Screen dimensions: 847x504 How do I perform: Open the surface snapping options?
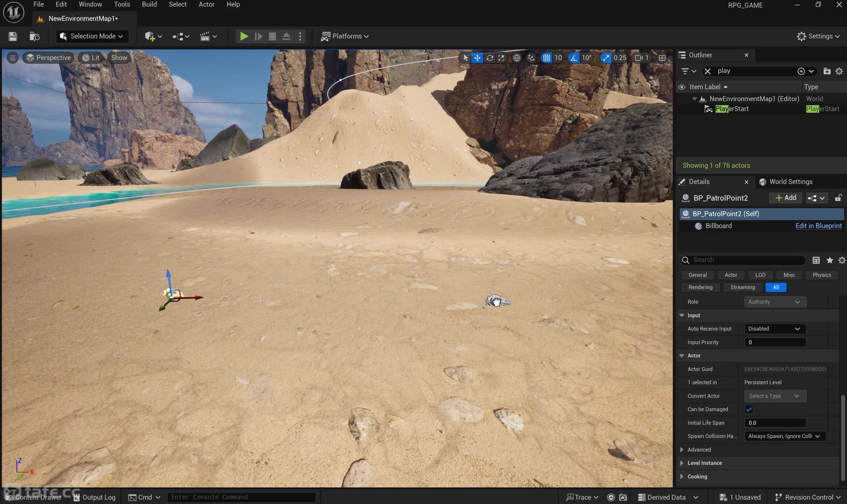(x=531, y=58)
